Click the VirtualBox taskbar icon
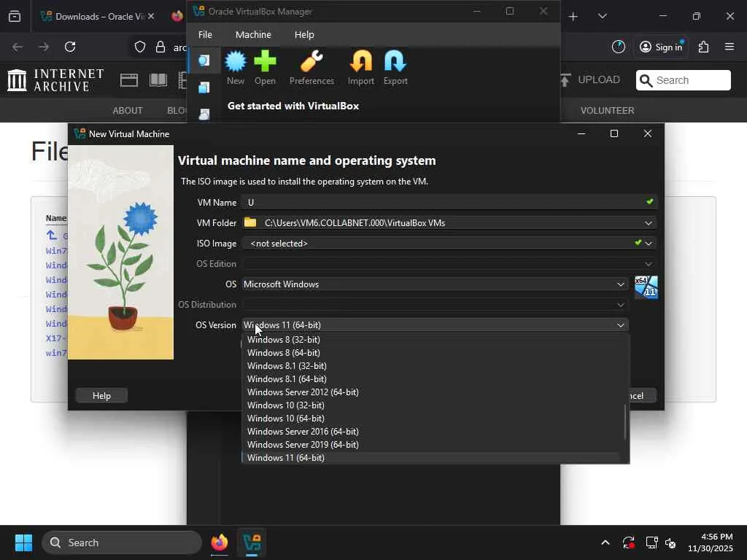 pyautogui.click(x=252, y=542)
